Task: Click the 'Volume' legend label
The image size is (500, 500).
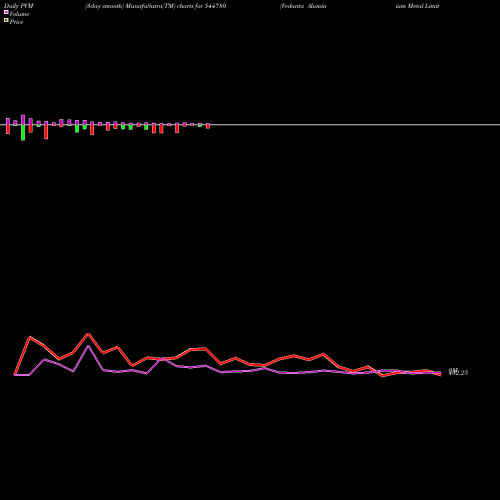Action: [x=19, y=14]
